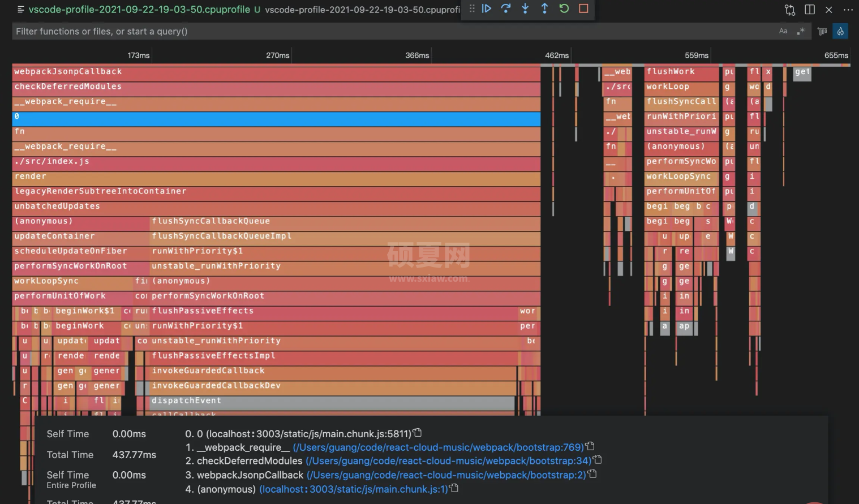Viewport: 859px width, 504px height.
Task: Restart the debug session
Action: click(x=564, y=8)
